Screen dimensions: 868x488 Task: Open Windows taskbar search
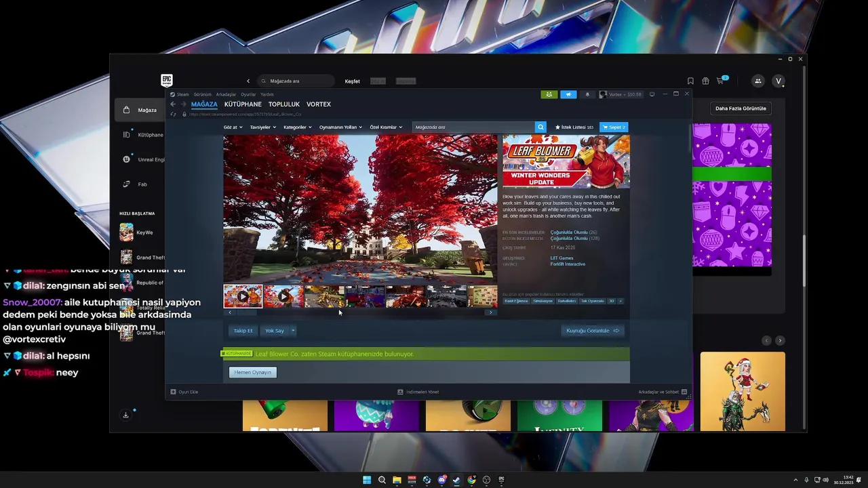click(x=382, y=480)
